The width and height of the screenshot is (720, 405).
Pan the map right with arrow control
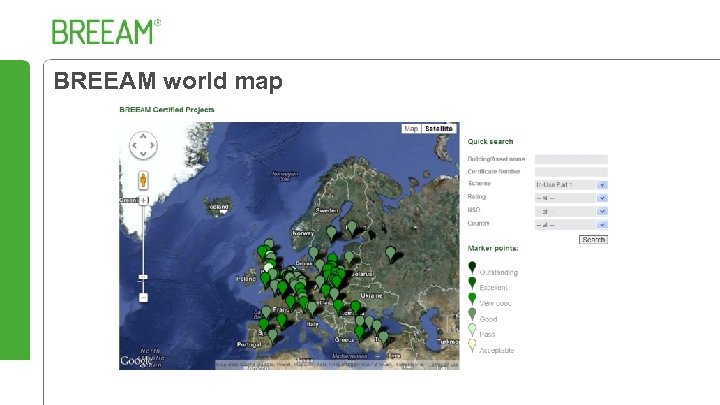point(152,145)
